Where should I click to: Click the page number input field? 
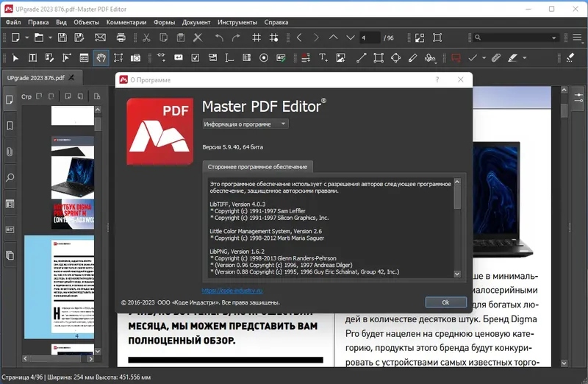pos(370,38)
